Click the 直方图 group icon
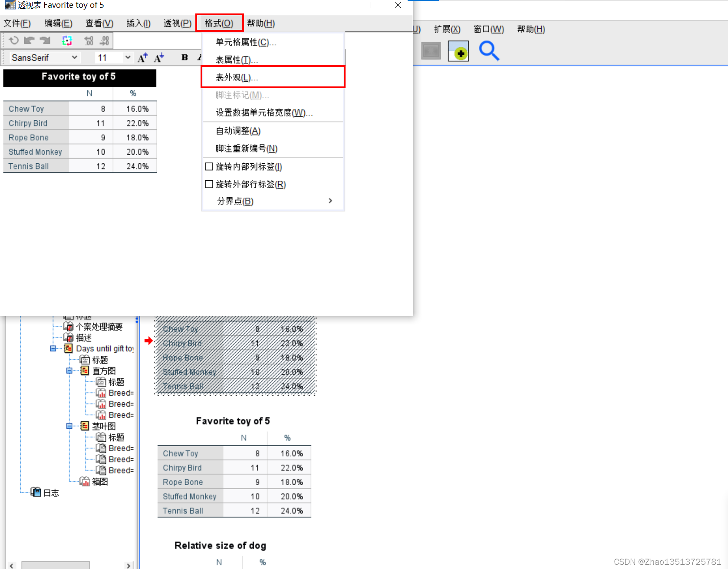Screen dimensions: 728x569 click(85, 371)
